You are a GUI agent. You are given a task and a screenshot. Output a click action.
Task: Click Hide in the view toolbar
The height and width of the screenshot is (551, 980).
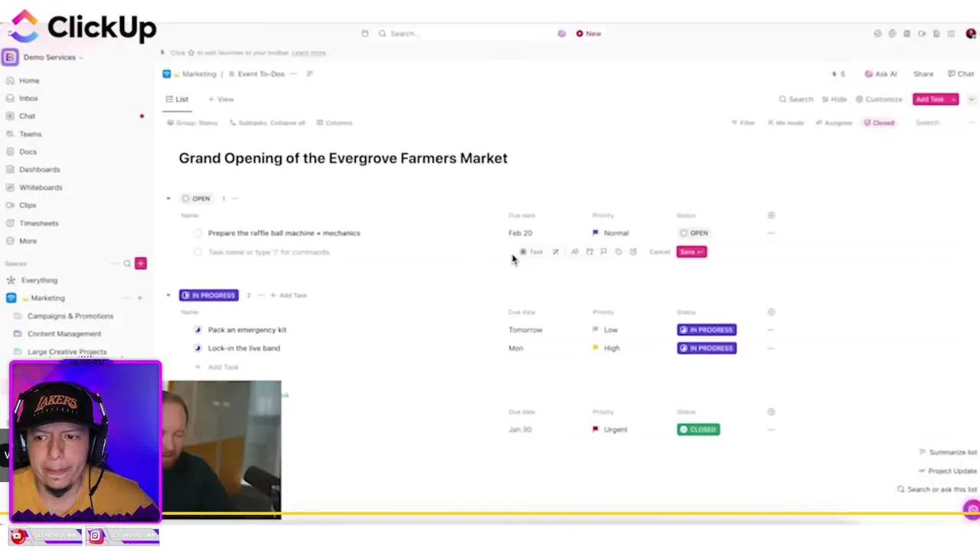tap(835, 99)
